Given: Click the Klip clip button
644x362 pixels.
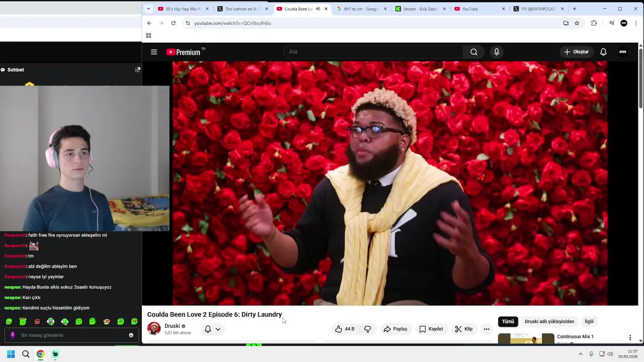Looking at the screenshot, I should [464, 329].
